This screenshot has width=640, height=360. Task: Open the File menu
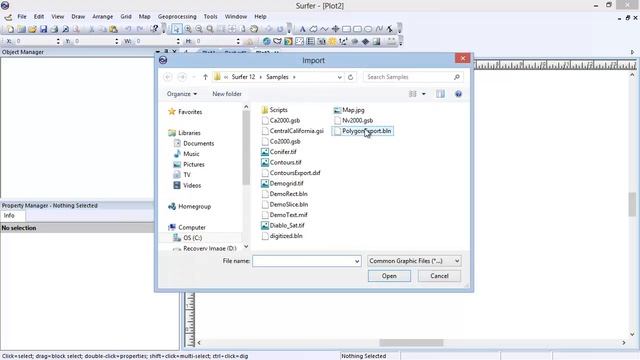click(x=22, y=17)
